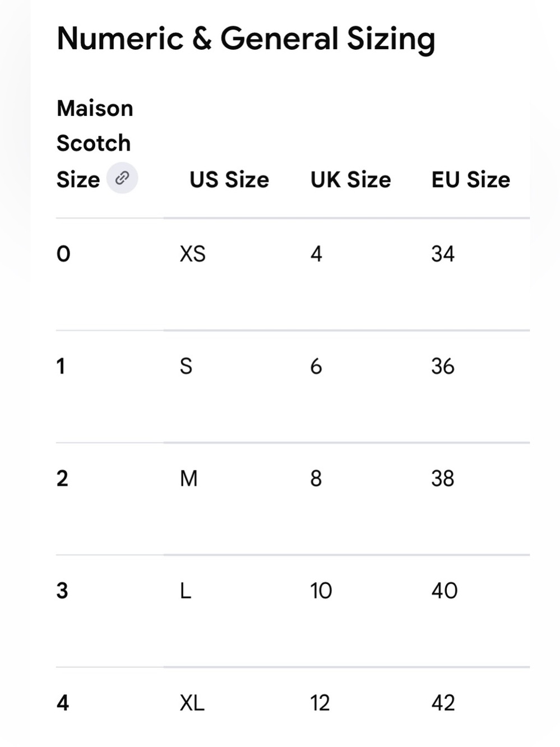Click the S US size cell

pos(186,366)
